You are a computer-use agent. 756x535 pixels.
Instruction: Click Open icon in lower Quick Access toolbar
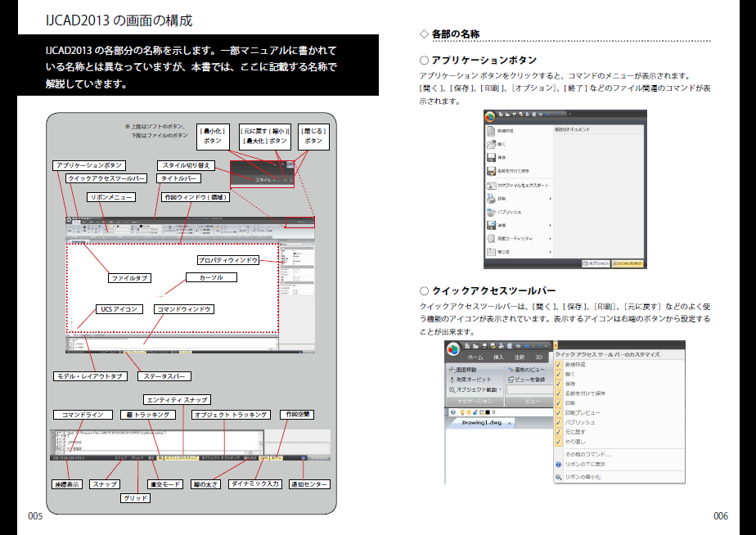click(x=475, y=345)
